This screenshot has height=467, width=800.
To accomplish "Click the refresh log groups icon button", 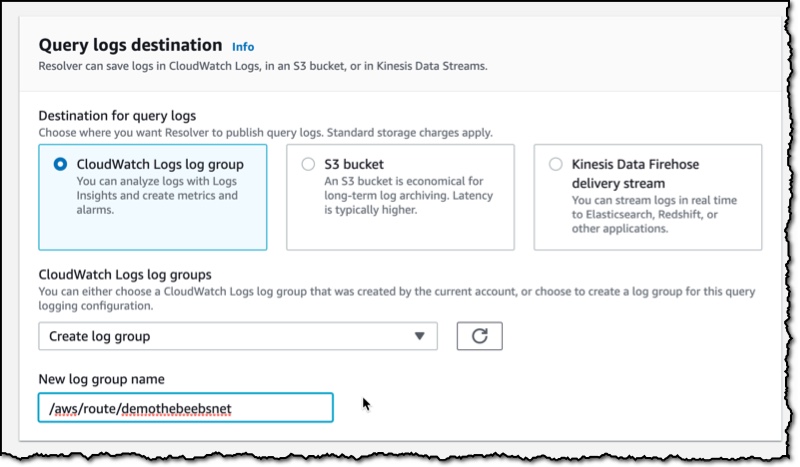I will tap(479, 336).
